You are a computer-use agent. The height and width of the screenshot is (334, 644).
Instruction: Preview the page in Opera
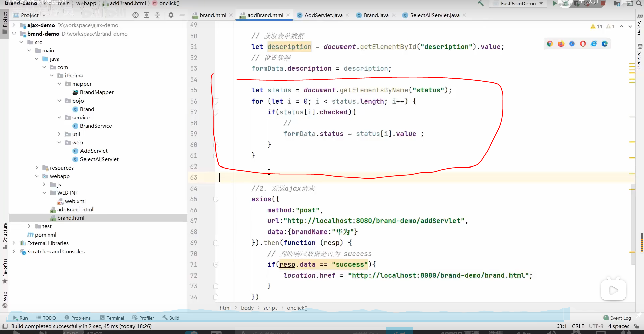(583, 44)
